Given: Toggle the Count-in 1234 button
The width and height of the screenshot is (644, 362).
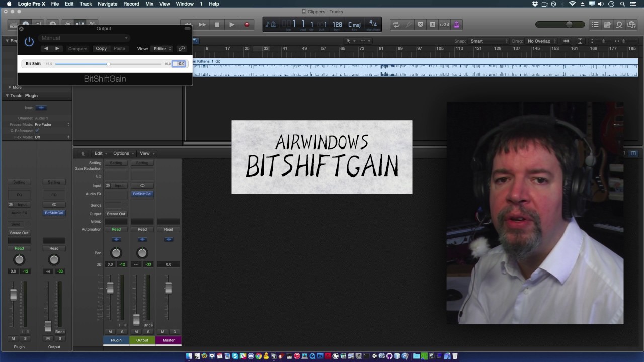Looking at the screenshot, I should coord(444,25).
